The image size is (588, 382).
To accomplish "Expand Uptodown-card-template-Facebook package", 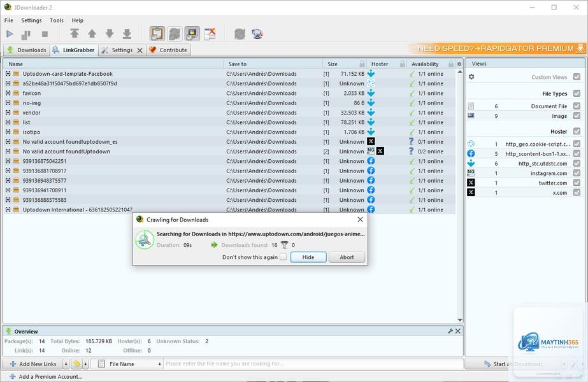I will pyautogui.click(x=8, y=73).
